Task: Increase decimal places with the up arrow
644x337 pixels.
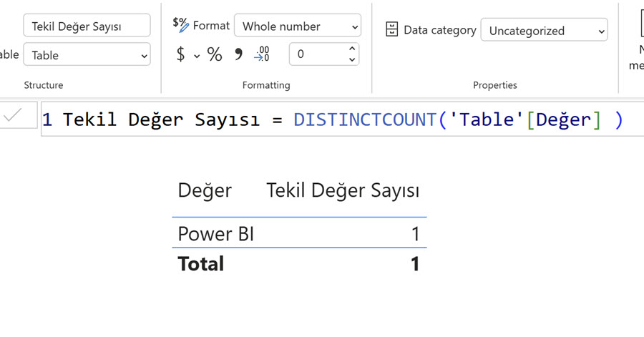Action: [351, 49]
